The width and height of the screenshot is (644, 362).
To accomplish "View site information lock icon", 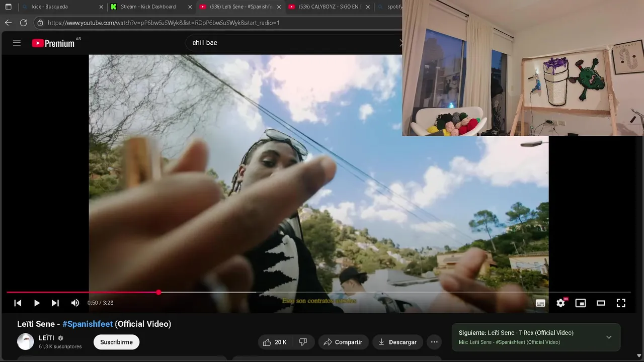I will (40, 23).
